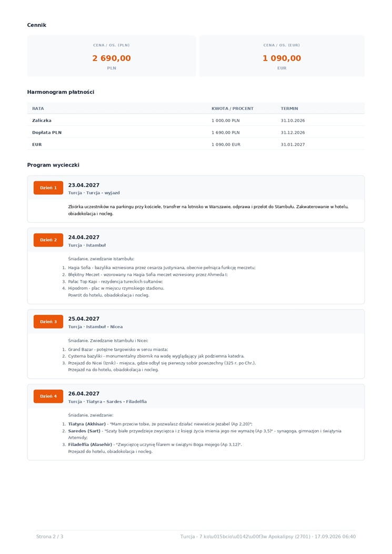Click the orange Dzień 3 badge
The height and width of the screenshot is (554, 392).
48,322
